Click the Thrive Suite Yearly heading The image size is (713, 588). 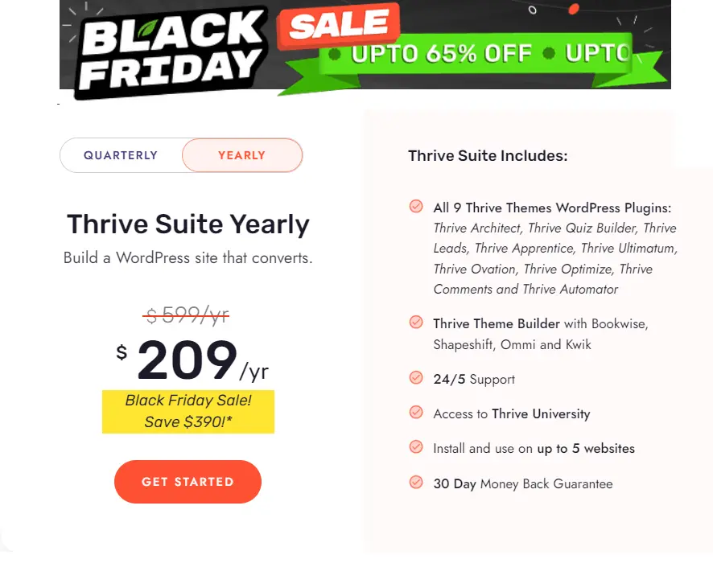(188, 224)
